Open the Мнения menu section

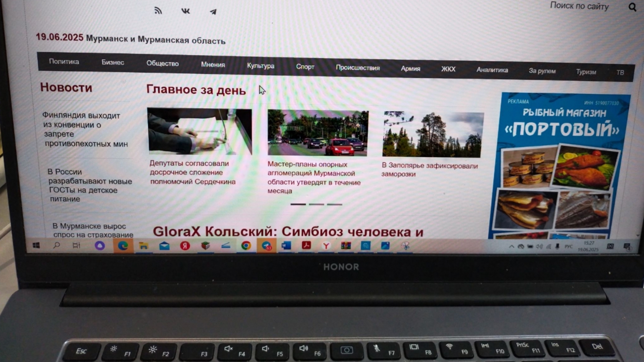coord(213,64)
